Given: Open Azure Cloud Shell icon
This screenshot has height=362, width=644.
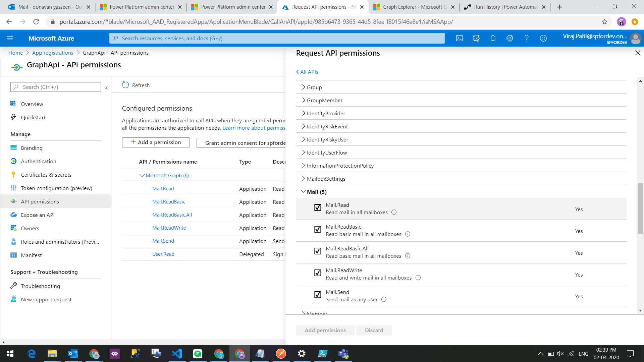Looking at the screenshot, I should pyautogui.click(x=460, y=38).
